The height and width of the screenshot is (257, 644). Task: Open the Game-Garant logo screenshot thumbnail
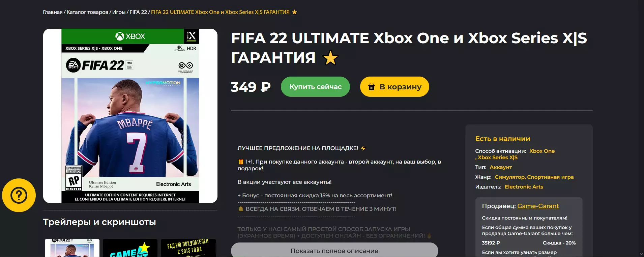tap(130, 248)
